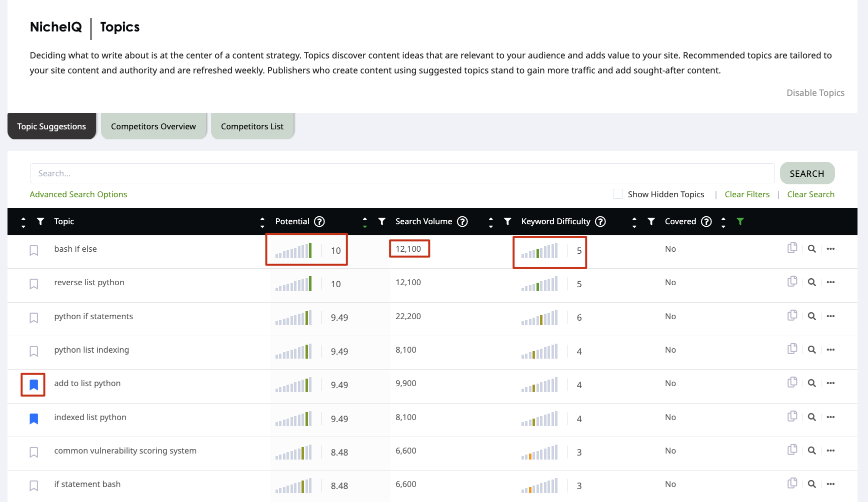Sort table by Keyword Difficulty column
Viewport: 868px width, 502px height.
point(491,222)
